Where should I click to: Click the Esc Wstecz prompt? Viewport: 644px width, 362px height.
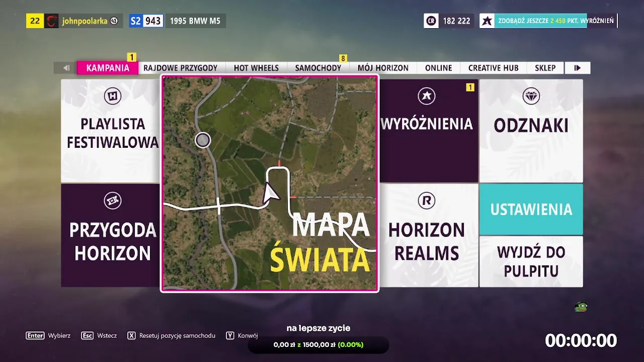[99, 335]
